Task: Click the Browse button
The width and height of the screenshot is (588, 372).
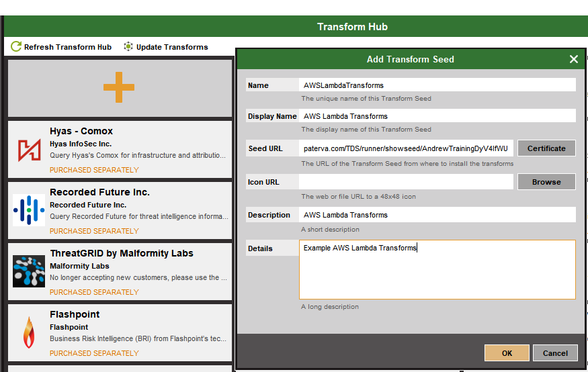Action: [x=546, y=182]
